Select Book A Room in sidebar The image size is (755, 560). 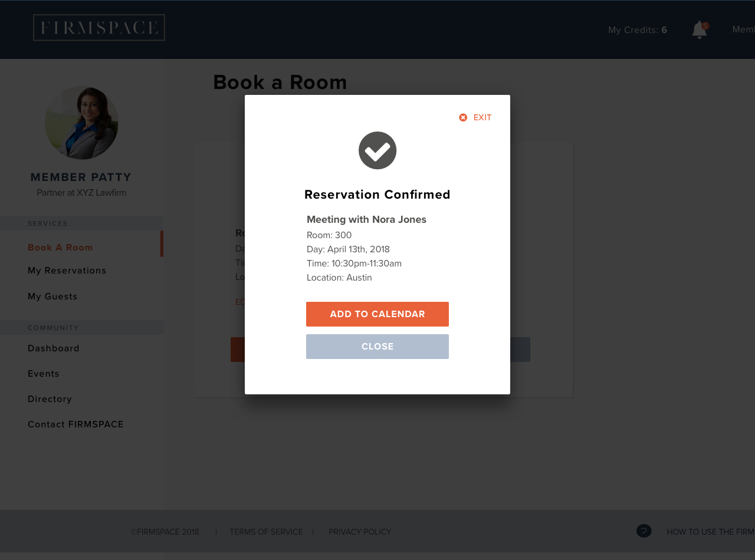click(60, 248)
